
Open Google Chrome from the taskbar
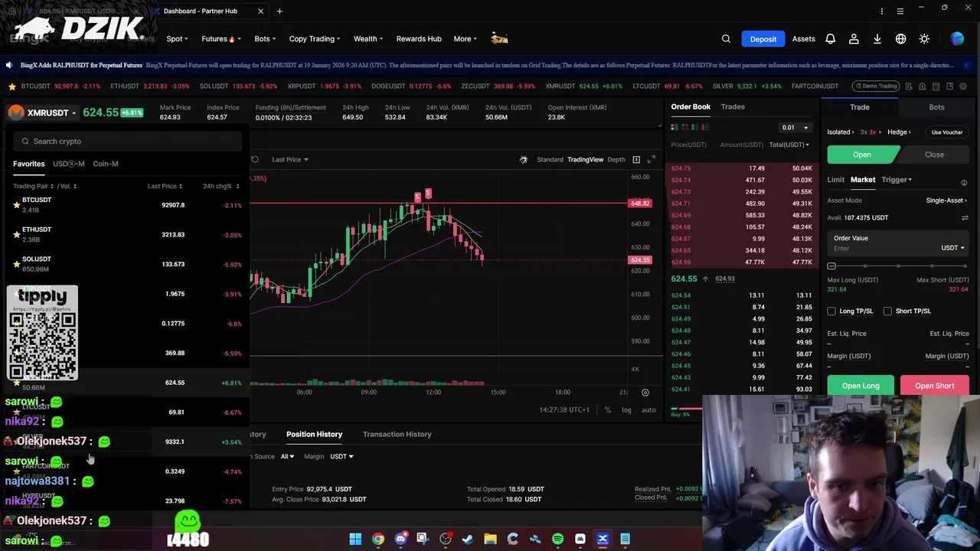coord(378,539)
